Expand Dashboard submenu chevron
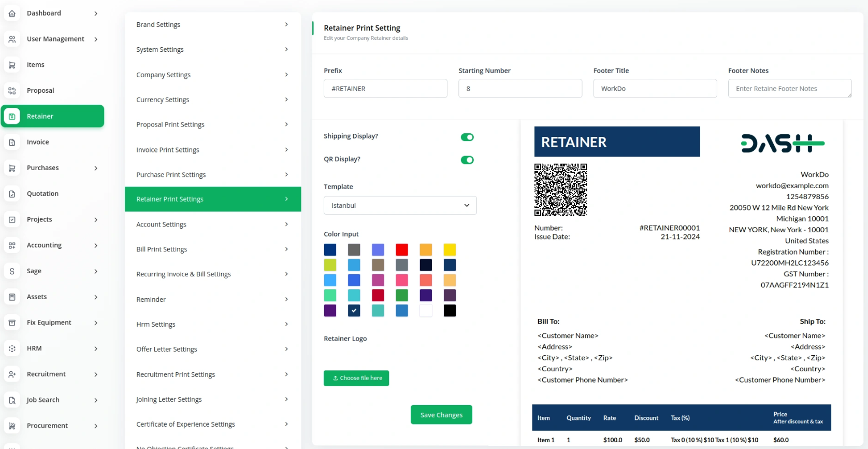The image size is (868, 449). tap(96, 13)
